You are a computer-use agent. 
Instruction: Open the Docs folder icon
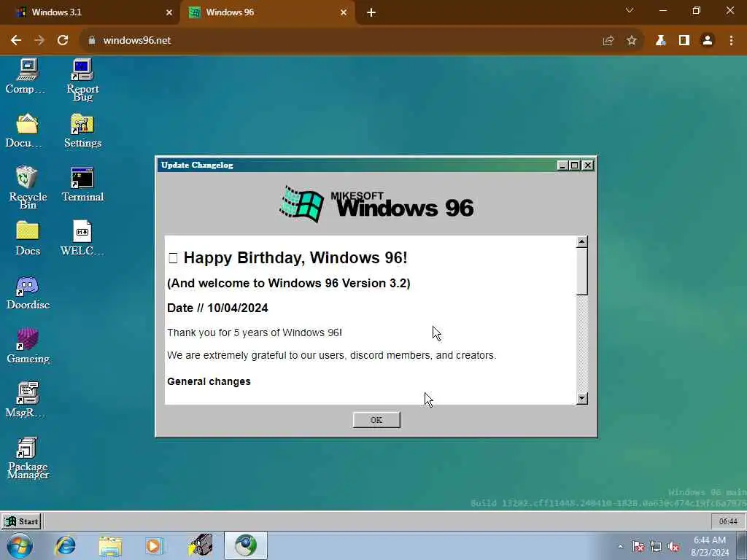(28, 238)
